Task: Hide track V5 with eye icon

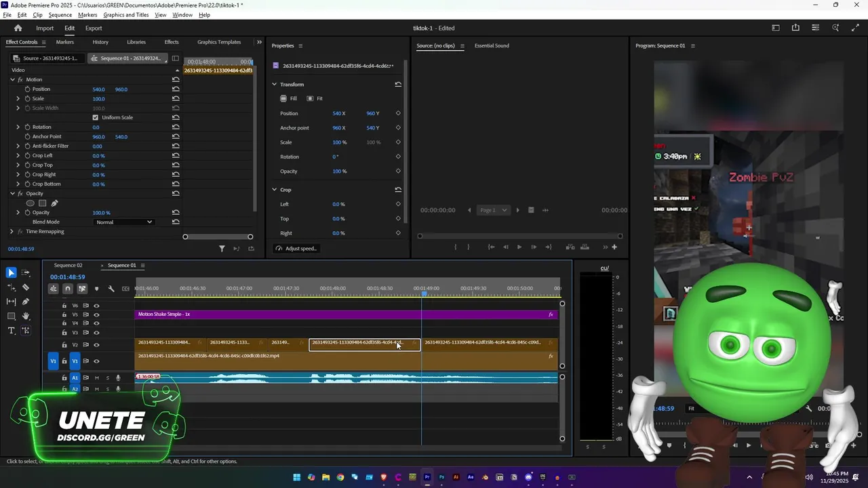Action: 96,314
